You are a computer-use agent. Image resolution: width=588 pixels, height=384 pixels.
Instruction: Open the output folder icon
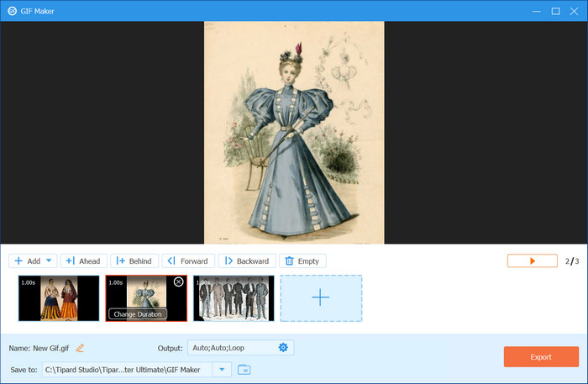coord(244,370)
